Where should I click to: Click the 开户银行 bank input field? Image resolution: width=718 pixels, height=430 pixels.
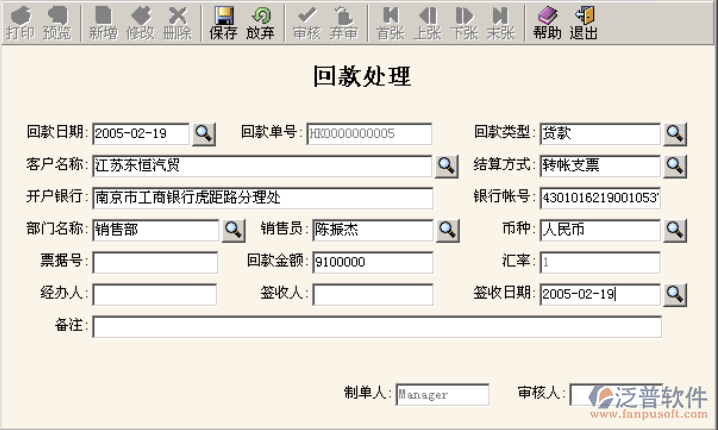click(x=262, y=198)
